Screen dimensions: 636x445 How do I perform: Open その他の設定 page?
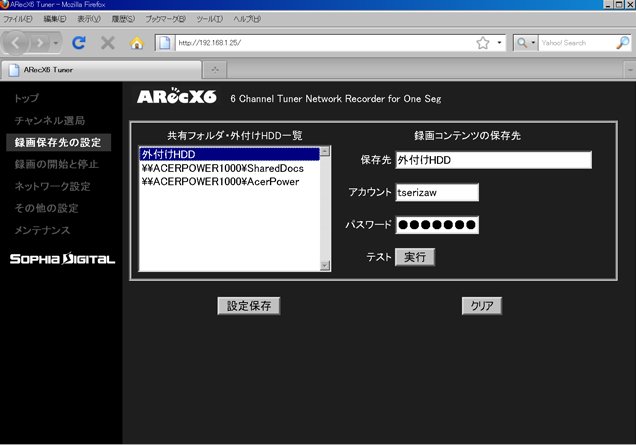click(x=46, y=208)
